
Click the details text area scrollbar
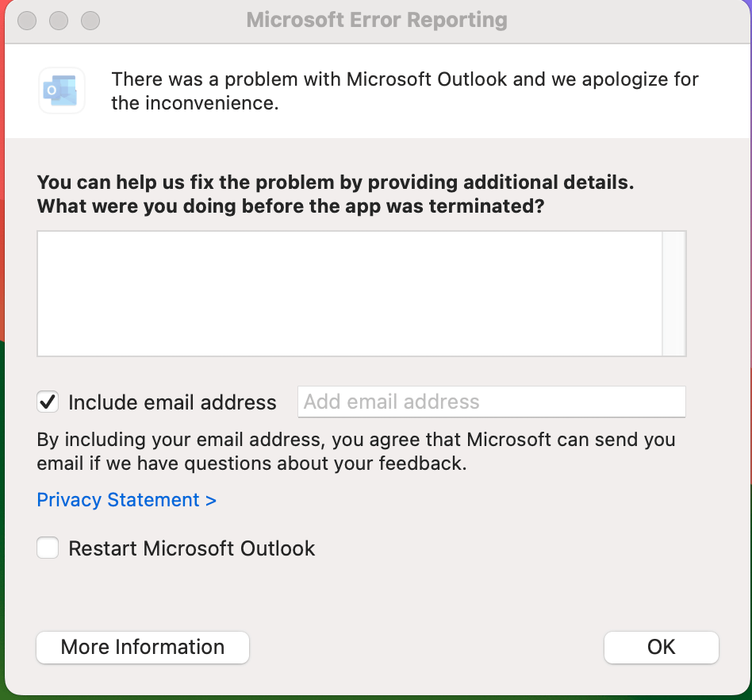click(674, 294)
